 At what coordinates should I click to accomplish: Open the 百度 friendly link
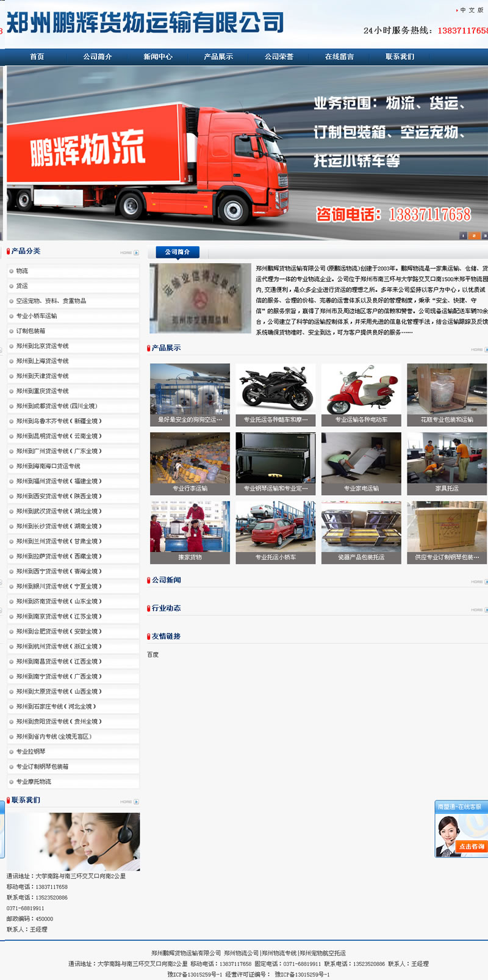153,655
